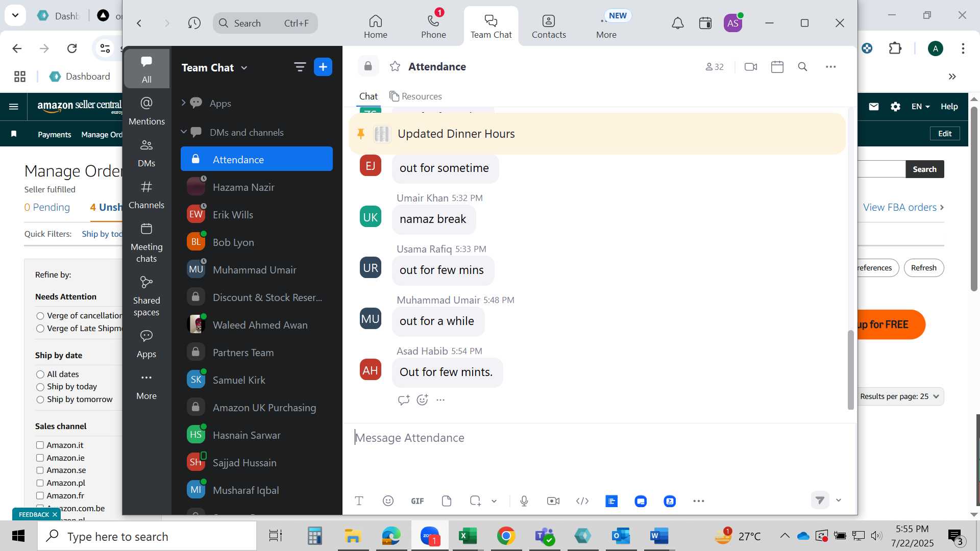Viewport: 980px width, 551px height.
Task: Go to the Zoom Home tab
Action: pyautogui.click(x=376, y=26)
